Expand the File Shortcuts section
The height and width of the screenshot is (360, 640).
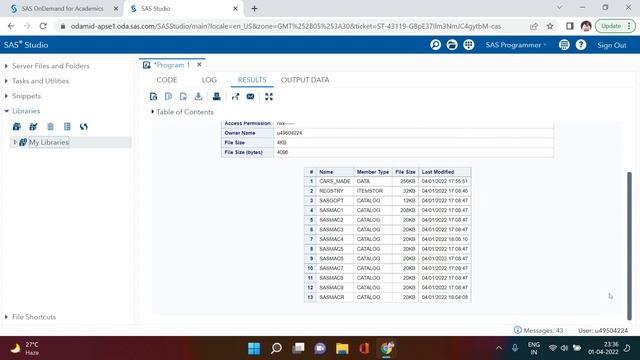6,317
